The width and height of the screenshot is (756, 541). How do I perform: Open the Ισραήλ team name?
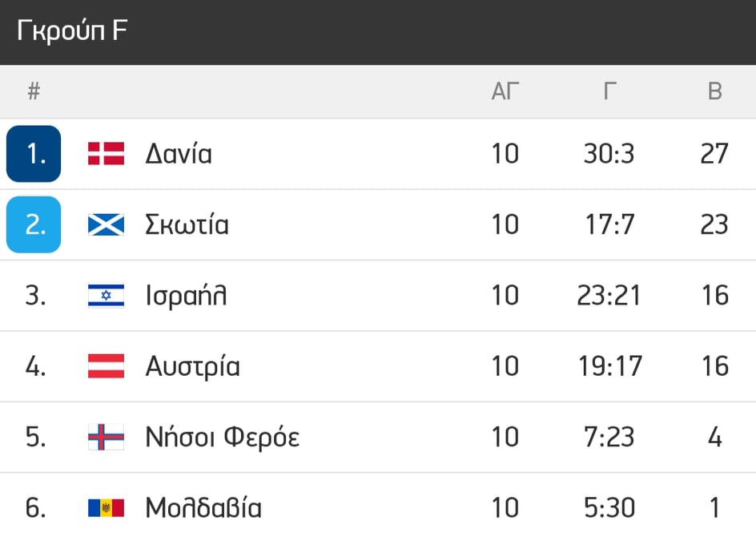[x=186, y=296]
